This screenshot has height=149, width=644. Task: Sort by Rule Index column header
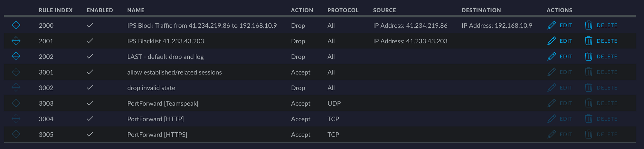56,10
